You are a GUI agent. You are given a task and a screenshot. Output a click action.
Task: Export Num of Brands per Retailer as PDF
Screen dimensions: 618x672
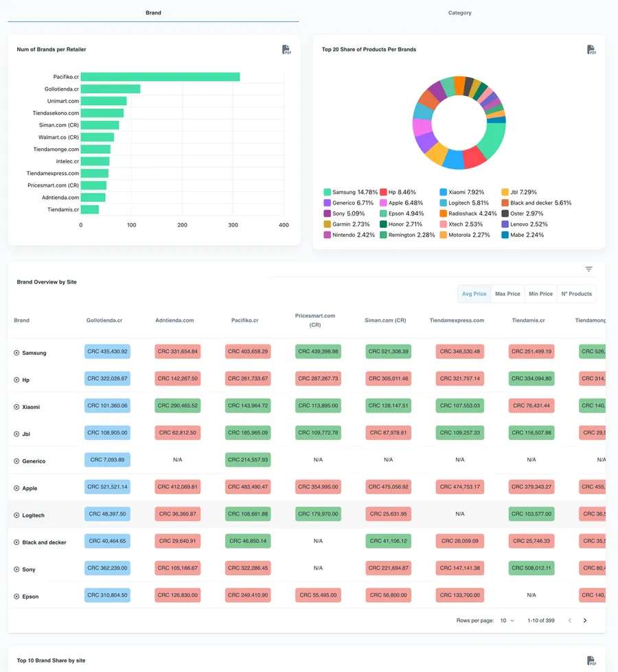(286, 49)
